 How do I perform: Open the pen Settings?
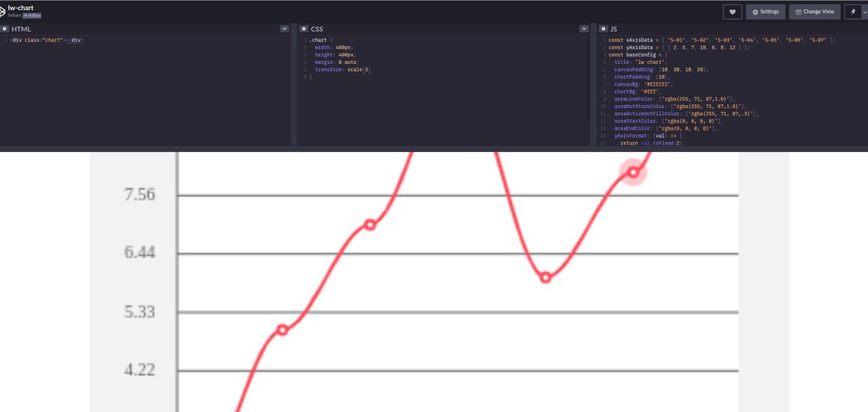pyautogui.click(x=766, y=12)
